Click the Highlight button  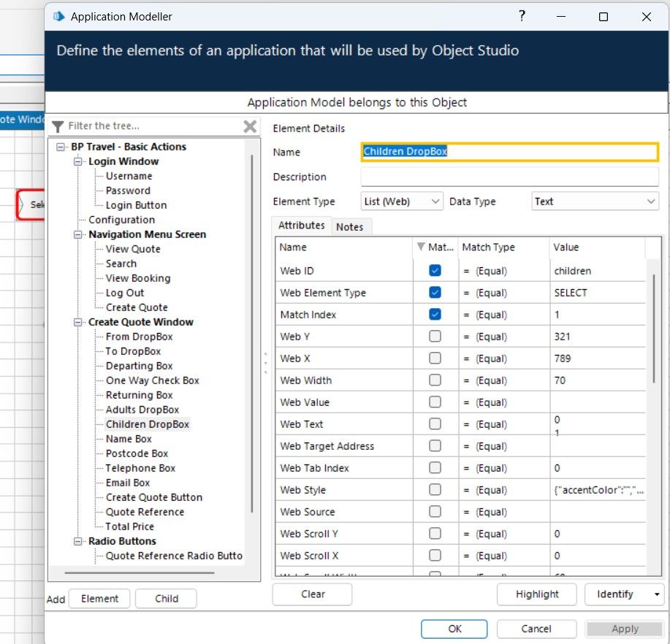[537, 594]
